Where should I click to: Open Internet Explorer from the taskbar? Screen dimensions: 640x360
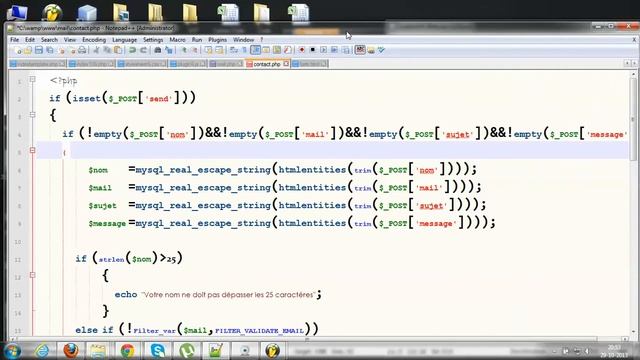pyautogui.click(x=41, y=351)
